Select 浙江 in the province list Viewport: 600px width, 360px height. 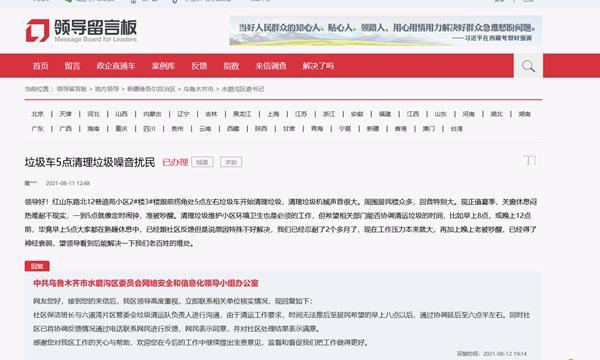click(x=329, y=114)
